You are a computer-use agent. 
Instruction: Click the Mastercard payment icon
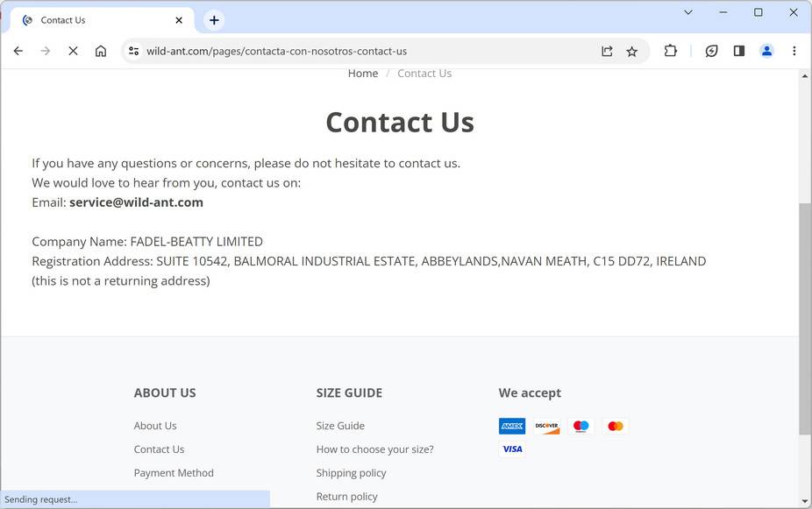616,427
